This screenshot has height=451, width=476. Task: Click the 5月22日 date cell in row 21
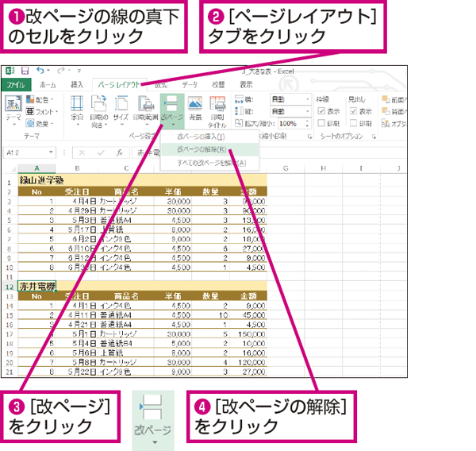click(77, 372)
